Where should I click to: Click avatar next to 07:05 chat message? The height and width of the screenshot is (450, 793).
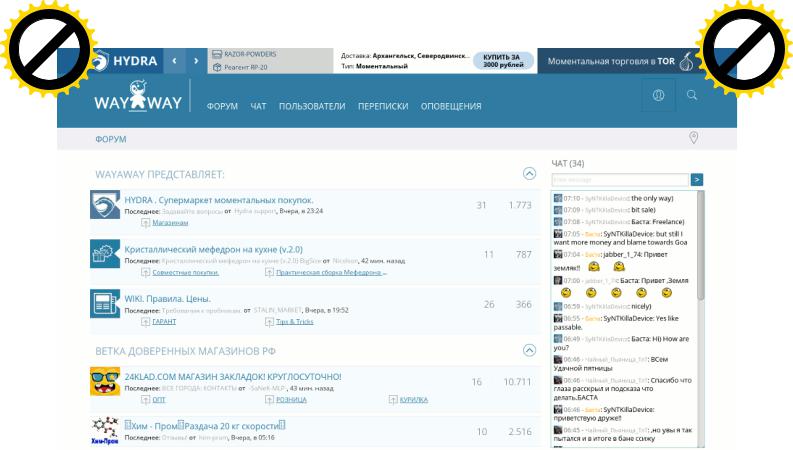558,234
